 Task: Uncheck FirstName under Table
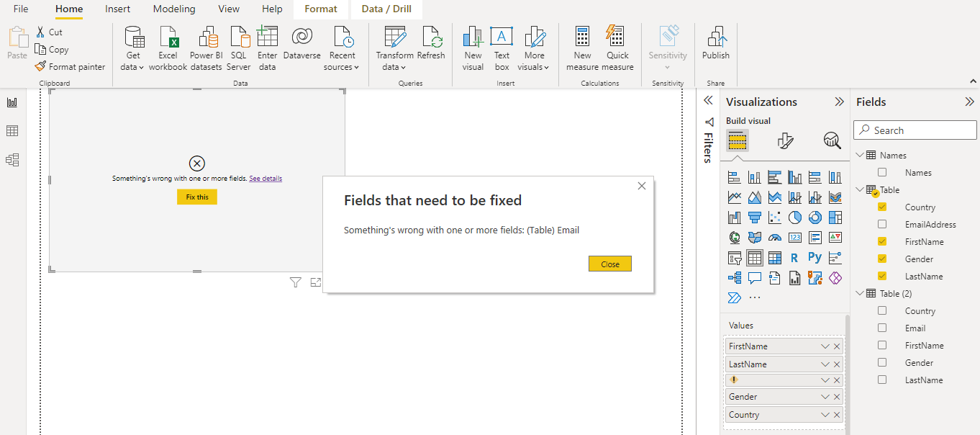[x=882, y=241]
